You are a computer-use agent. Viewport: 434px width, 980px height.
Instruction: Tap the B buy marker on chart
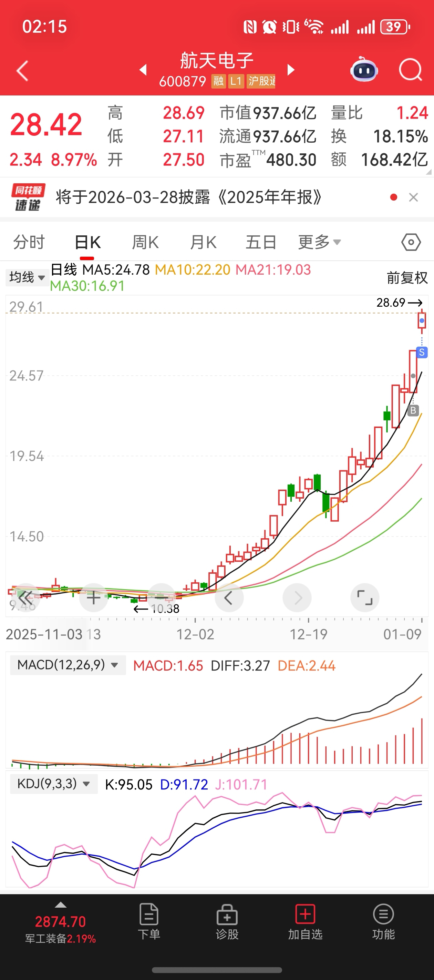click(413, 410)
